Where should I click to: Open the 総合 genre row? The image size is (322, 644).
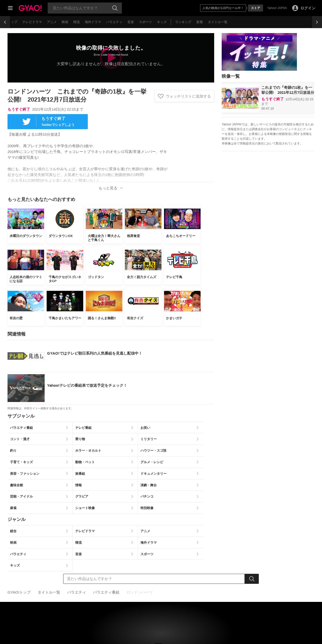click(40, 531)
